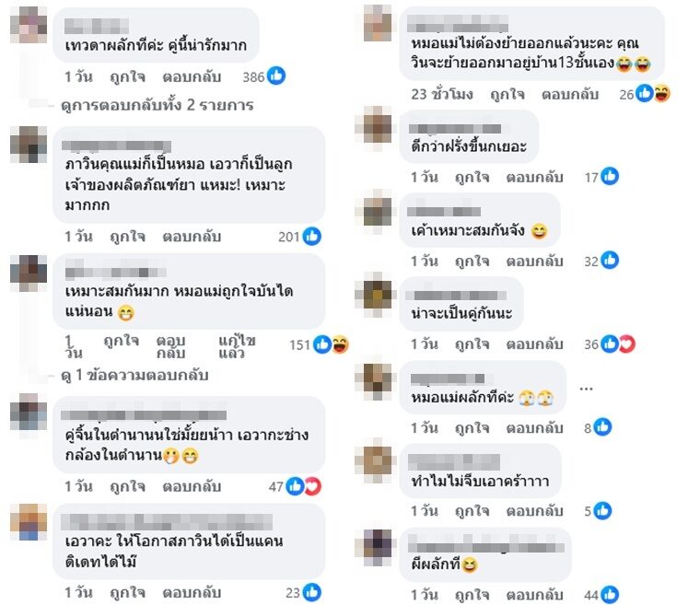The width and height of the screenshot is (700, 605).
Task: Expand ดู 1 ข้อความตอบกลับ reply thread
Action: (134, 375)
